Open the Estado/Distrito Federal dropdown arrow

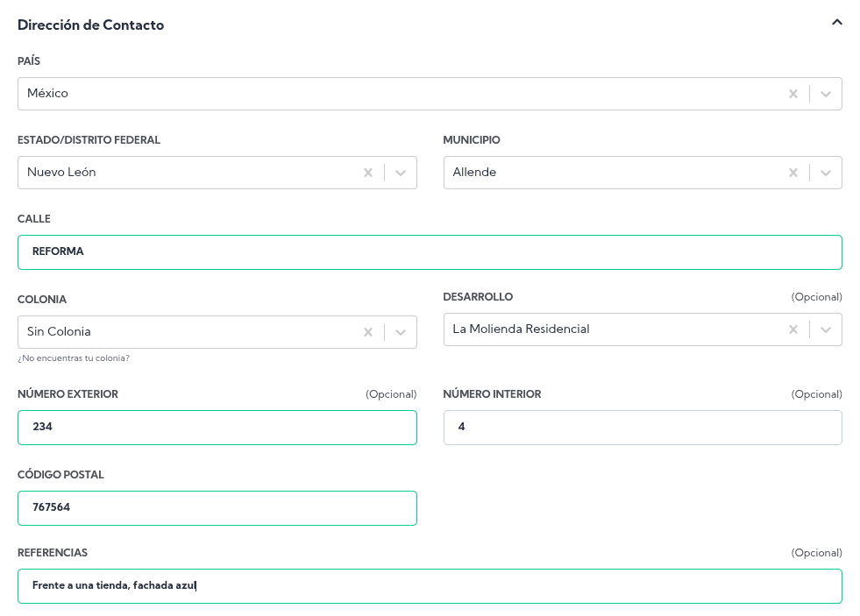(401, 173)
